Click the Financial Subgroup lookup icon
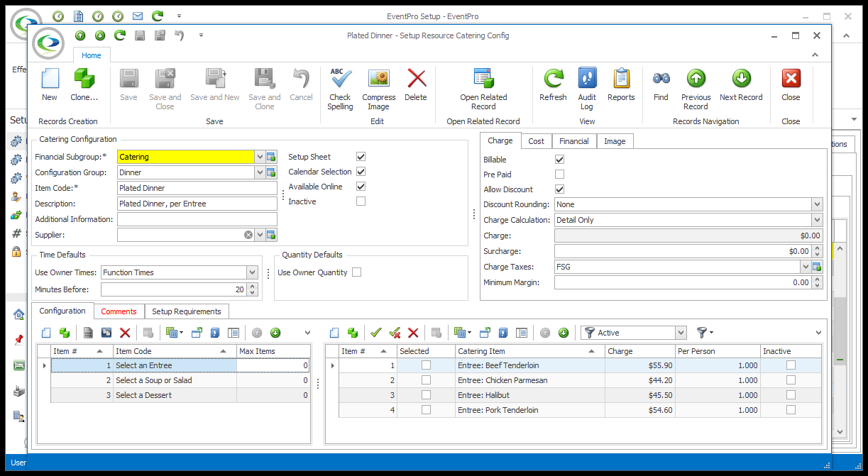868x476 pixels. coord(271,157)
